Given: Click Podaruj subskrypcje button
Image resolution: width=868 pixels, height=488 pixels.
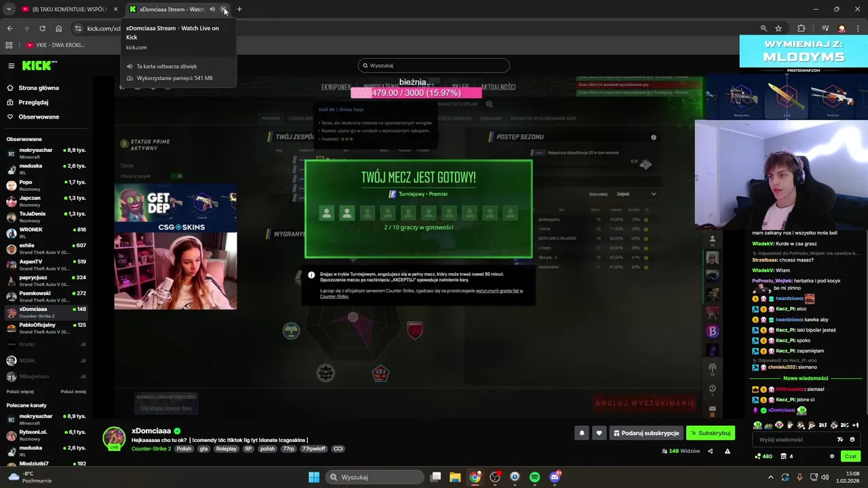Looking at the screenshot, I should click(646, 433).
